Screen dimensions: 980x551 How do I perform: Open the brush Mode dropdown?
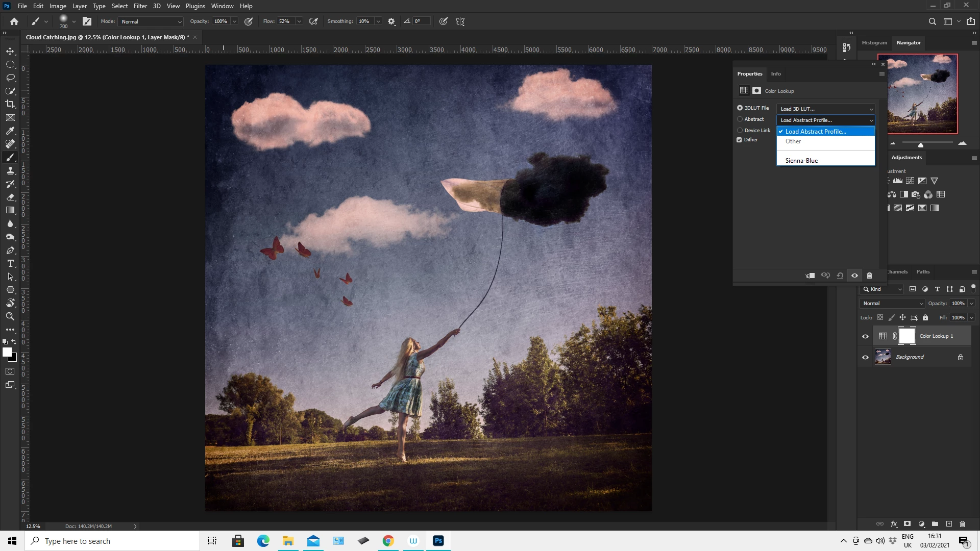point(151,21)
